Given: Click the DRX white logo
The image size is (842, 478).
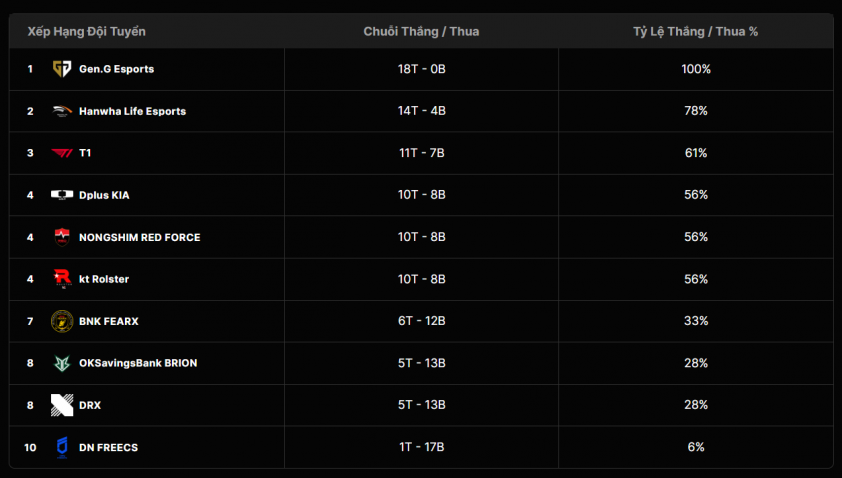Looking at the screenshot, I should 62,405.
